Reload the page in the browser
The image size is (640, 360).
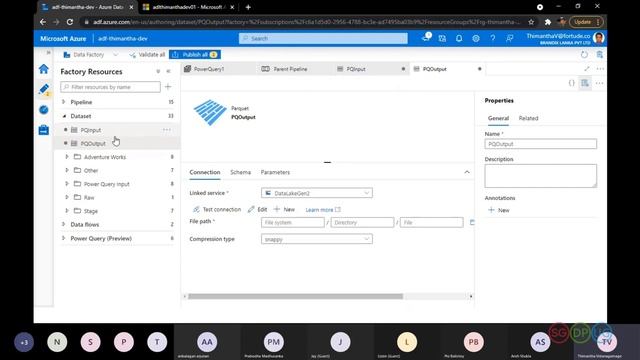point(70,22)
